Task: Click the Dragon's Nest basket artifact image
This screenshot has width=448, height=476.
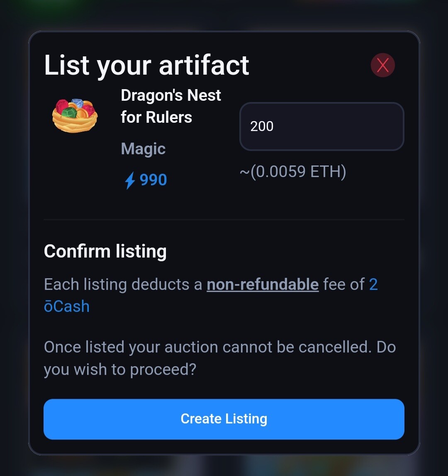Action: point(75,116)
